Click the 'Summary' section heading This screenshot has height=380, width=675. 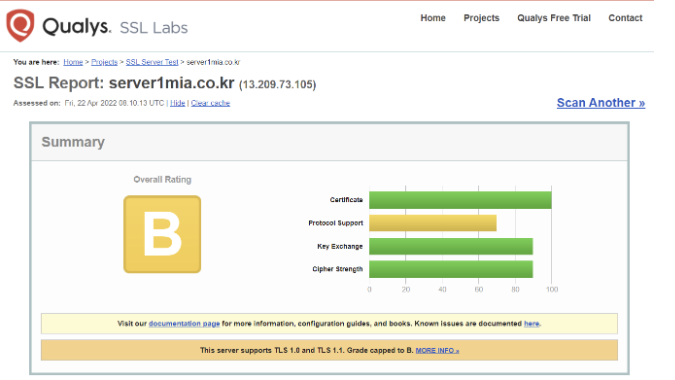[73, 142]
